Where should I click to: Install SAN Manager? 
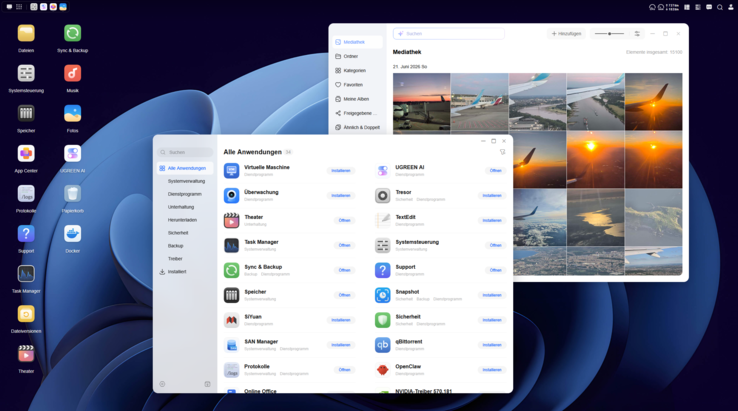(x=341, y=345)
